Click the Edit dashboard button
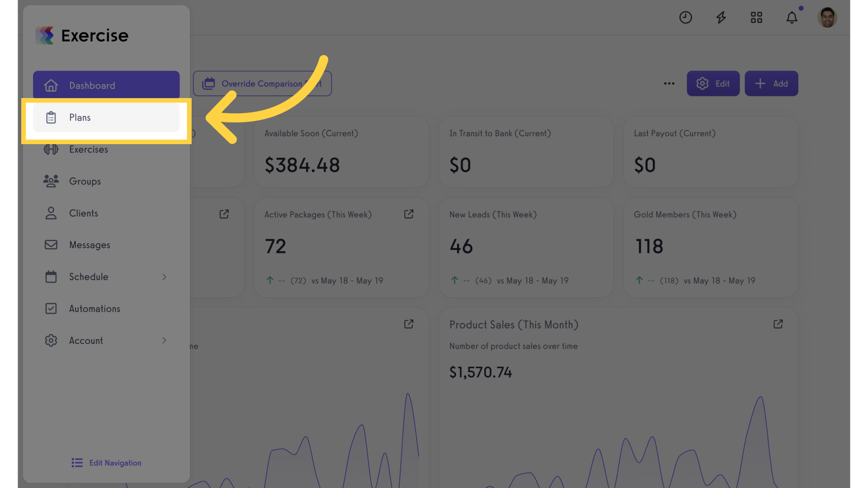868x488 pixels. coord(713,84)
